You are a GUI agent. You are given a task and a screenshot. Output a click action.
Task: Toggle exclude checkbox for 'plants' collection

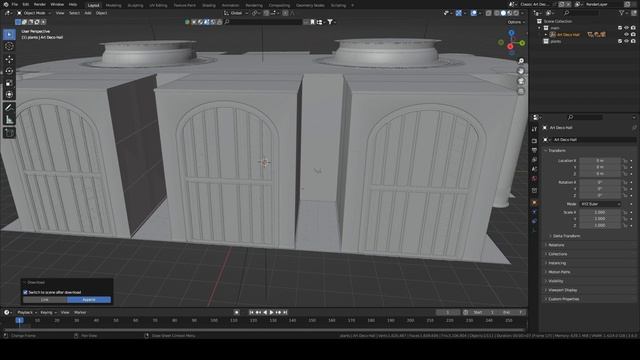620,41
